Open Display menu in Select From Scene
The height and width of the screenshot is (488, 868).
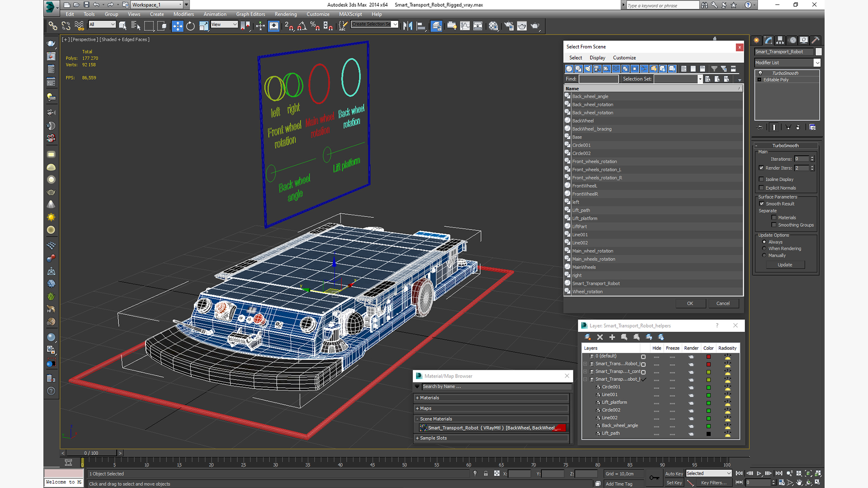(597, 58)
